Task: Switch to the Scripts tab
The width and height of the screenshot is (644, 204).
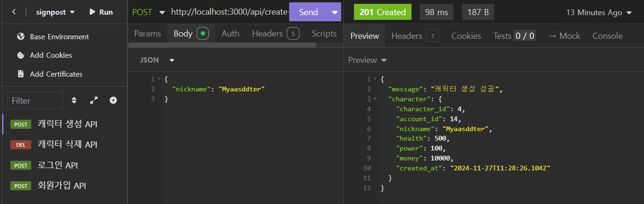Action: 324,34
